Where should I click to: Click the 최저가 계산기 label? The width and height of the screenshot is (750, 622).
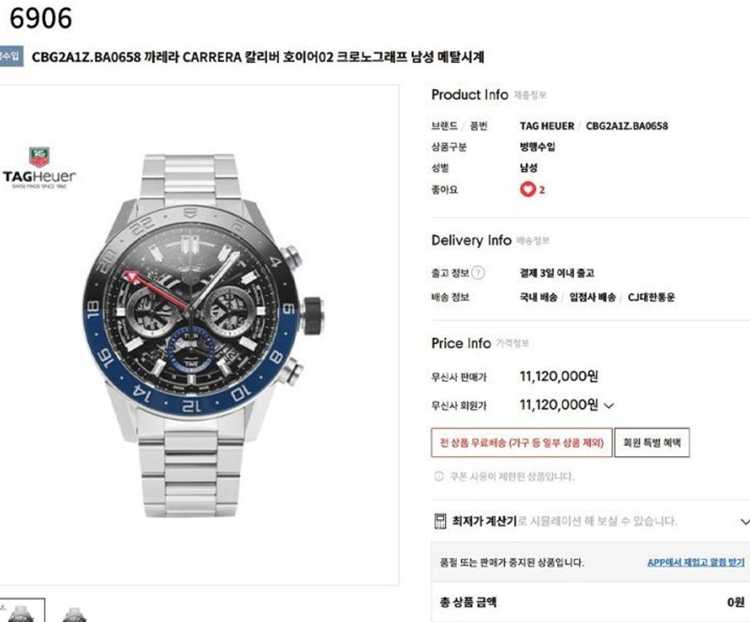coord(484,521)
